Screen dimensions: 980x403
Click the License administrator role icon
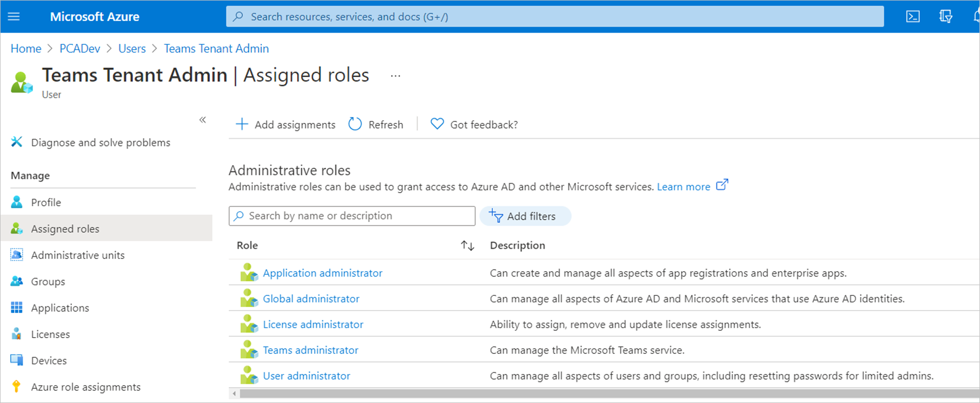click(x=249, y=324)
